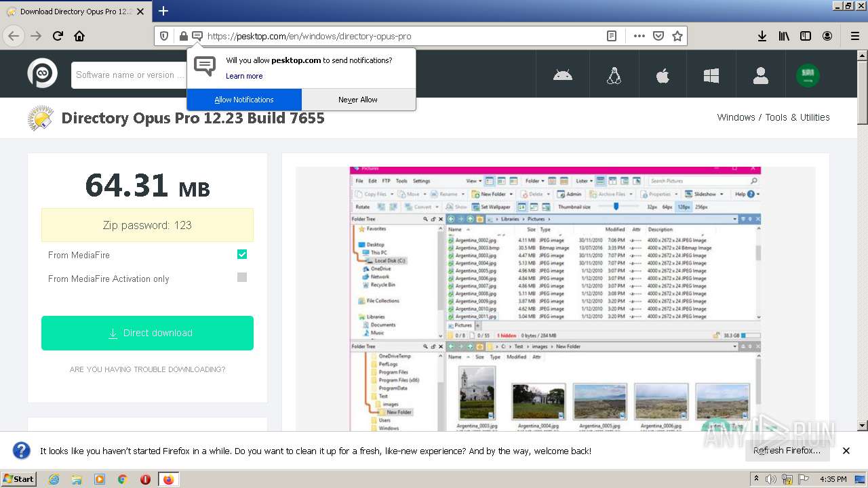The height and width of the screenshot is (488, 868).
Task: Open Chrome from the taskbar
Action: [x=122, y=479]
